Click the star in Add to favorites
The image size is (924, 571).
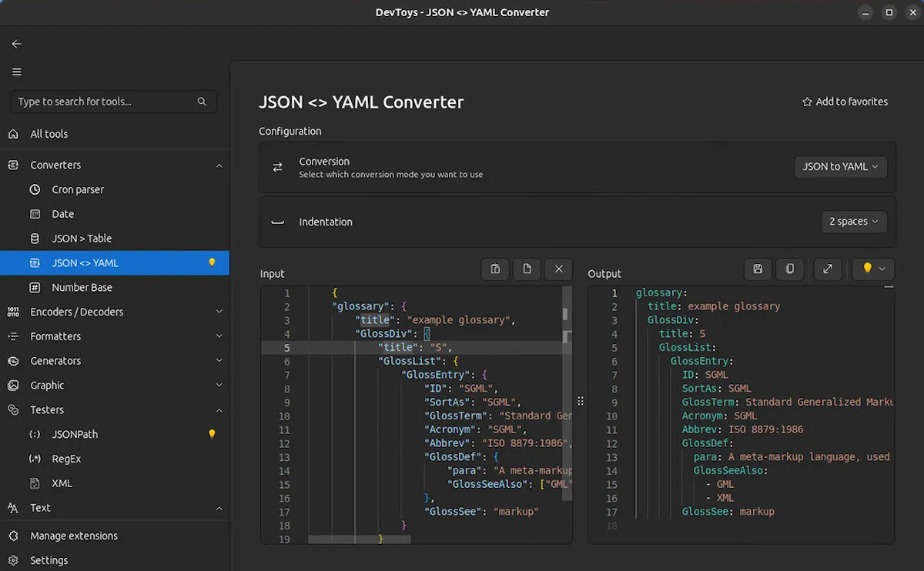click(x=807, y=102)
